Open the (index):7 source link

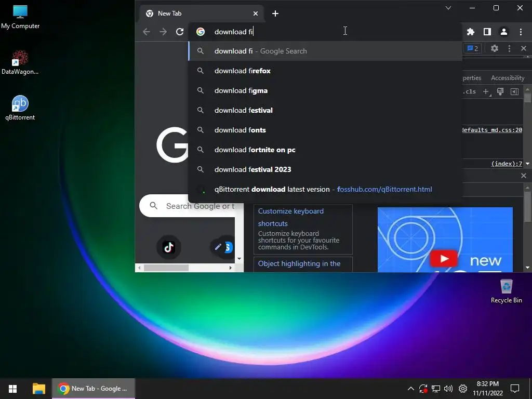(x=507, y=164)
